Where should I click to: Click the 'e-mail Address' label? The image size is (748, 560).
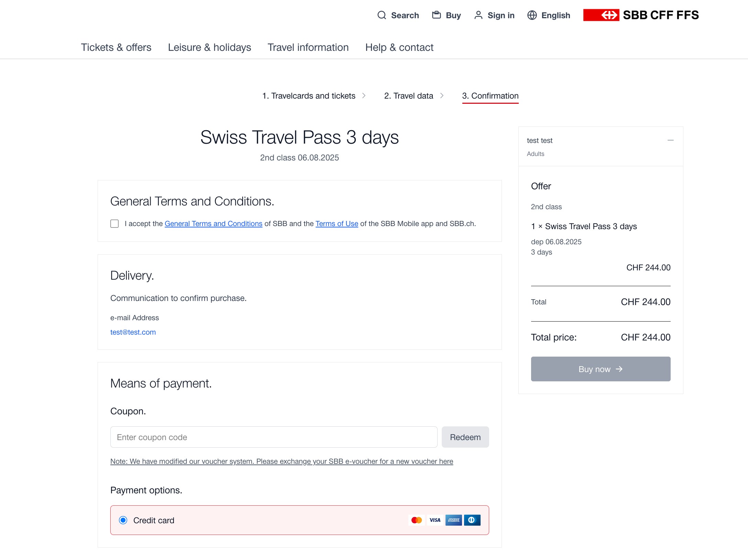click(134, 318)
